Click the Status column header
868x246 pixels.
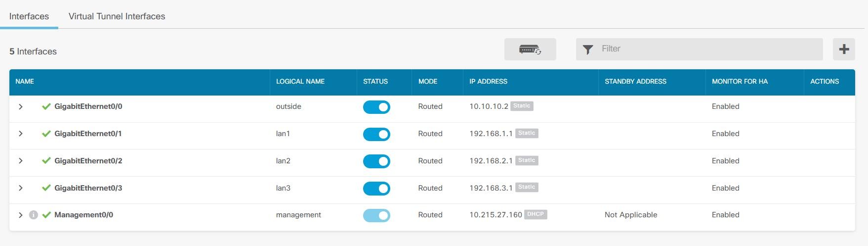(375, 81)
